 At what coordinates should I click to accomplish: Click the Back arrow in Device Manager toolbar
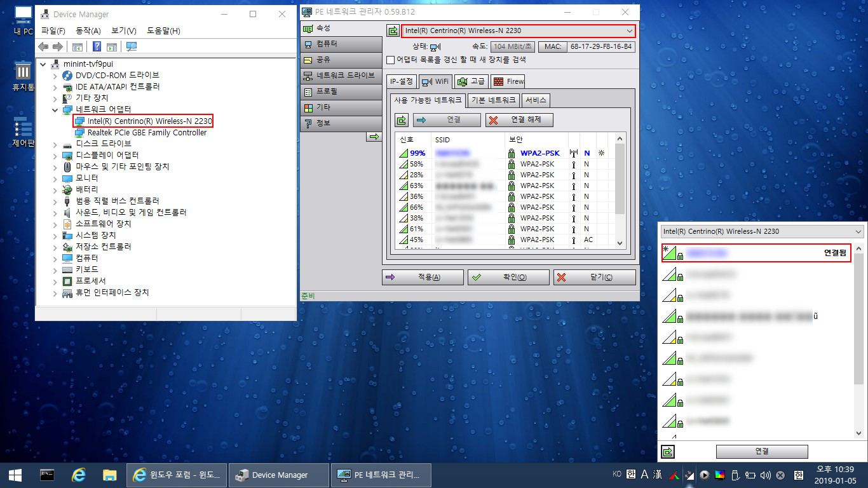click(x=43, y=46)
